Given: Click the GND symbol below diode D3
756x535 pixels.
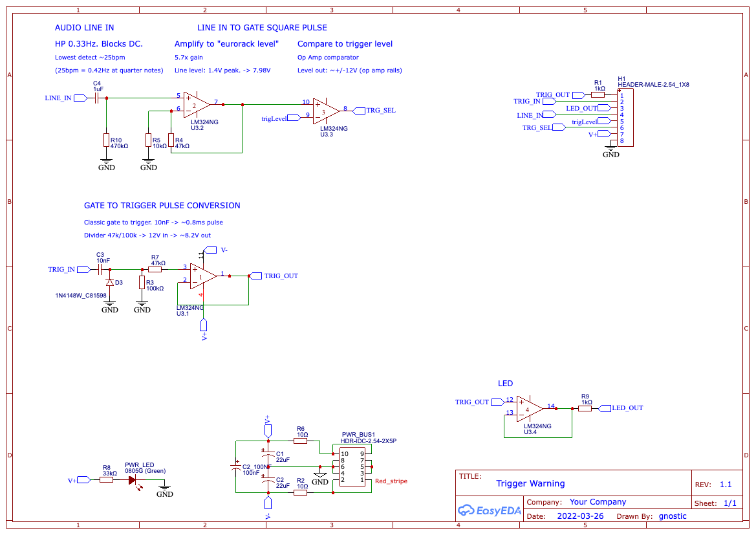Looking at the screenshot, I should [x=110, y=307].
